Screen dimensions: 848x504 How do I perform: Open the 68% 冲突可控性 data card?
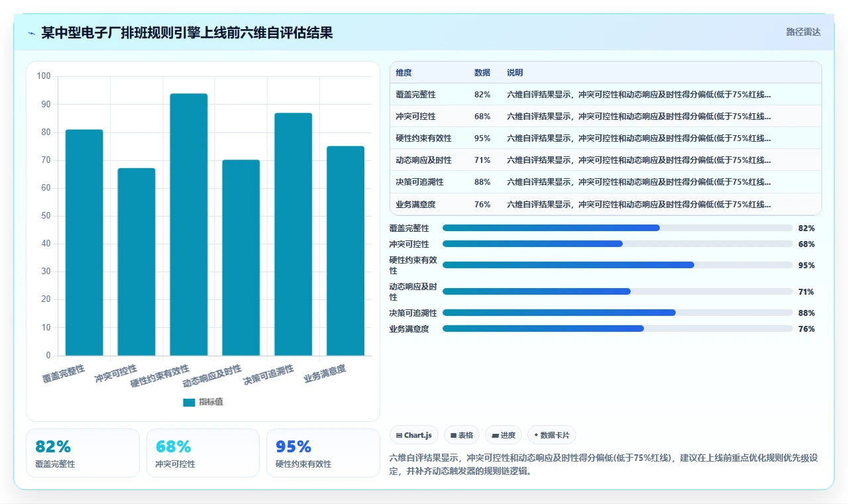click(203, 453)
